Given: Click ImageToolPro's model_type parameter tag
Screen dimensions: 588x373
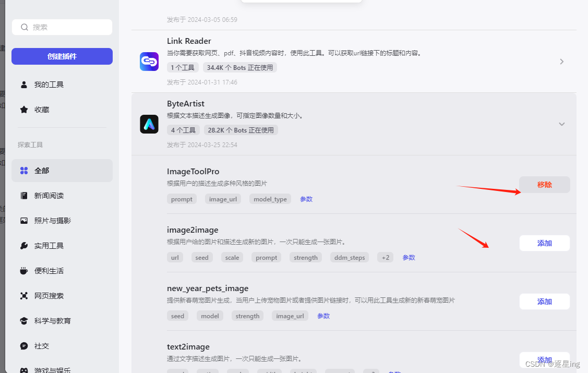Looking at the screenshot, I should [270, 199].
